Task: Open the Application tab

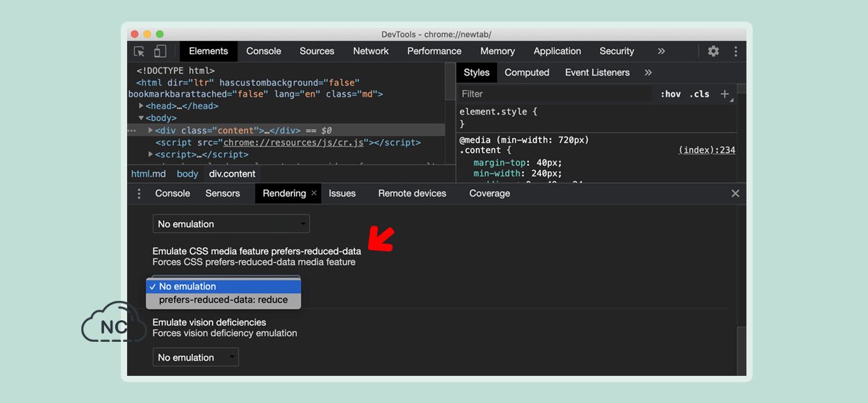Action: [558, 51]
